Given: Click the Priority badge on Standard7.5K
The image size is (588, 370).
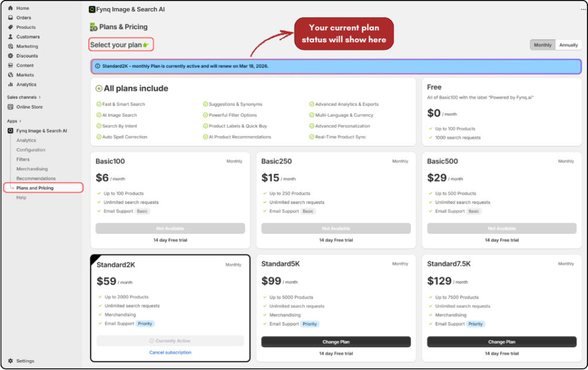Looking at the screenshot, I should 475,324.
